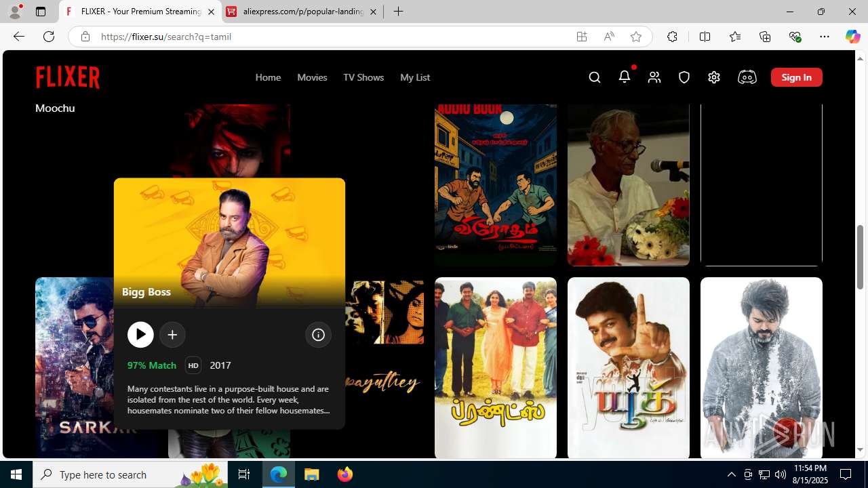Open the Flixer search icon
The height and width of the screenshot is (488, 868).
point(595,77)
